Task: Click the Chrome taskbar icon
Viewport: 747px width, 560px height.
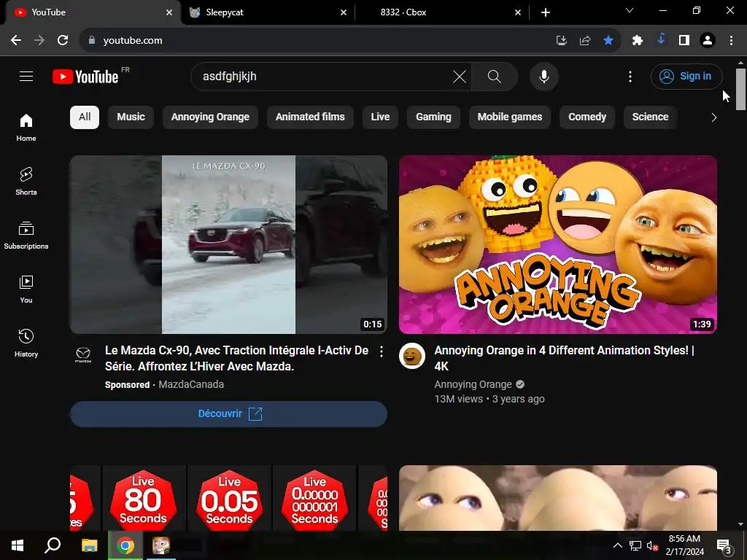Action: tap(125, 545)
